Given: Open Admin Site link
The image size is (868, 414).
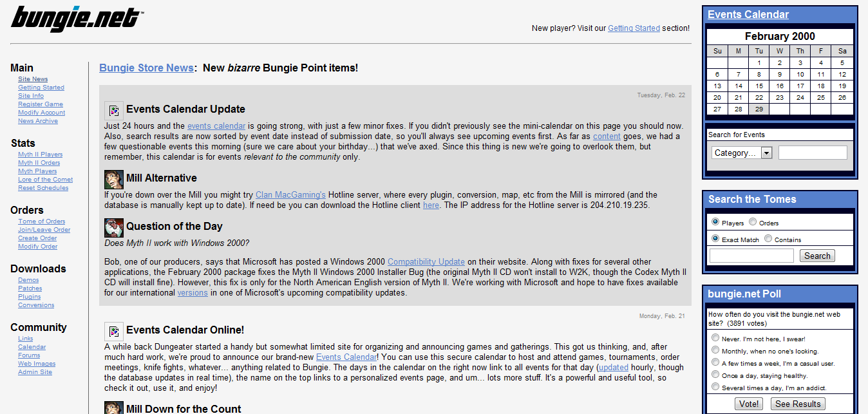Looking at the screenshot, I should click(35, 372).
